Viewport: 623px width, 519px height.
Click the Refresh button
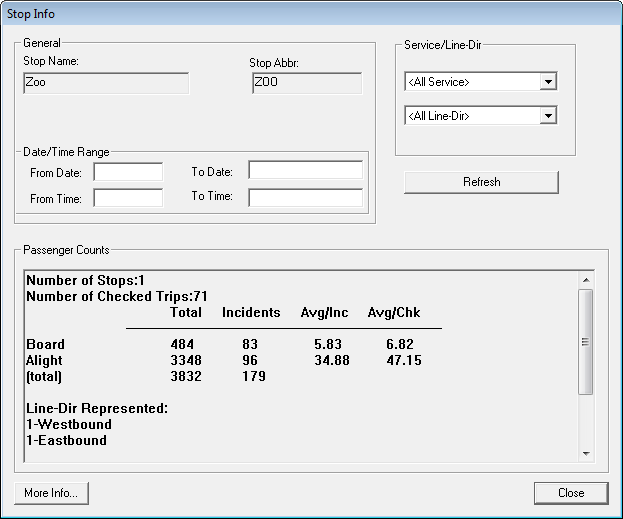(481, 182)
